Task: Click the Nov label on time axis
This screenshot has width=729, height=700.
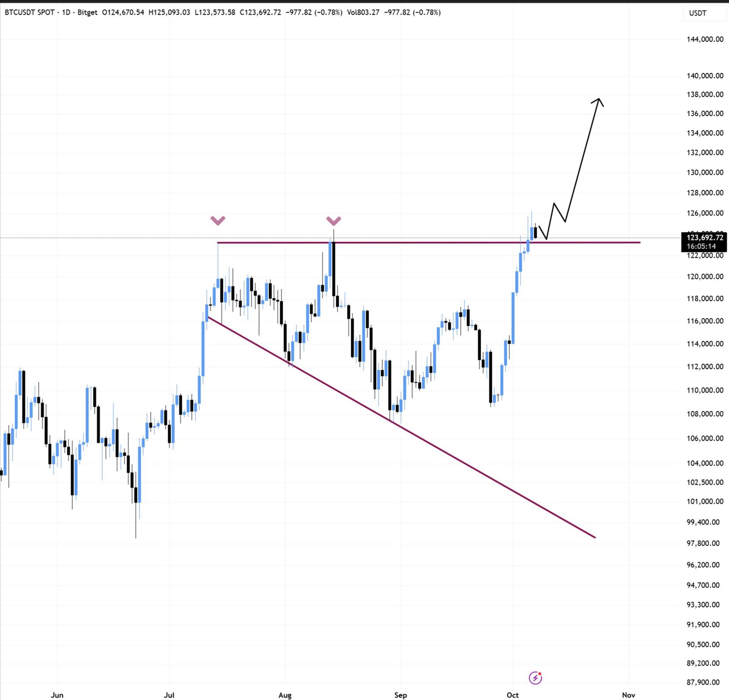Action: (x=628, y=695)
